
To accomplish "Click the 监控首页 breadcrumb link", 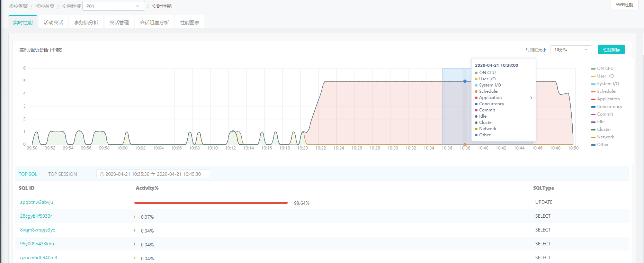I will pyautogui.click(x=45, y=6).
